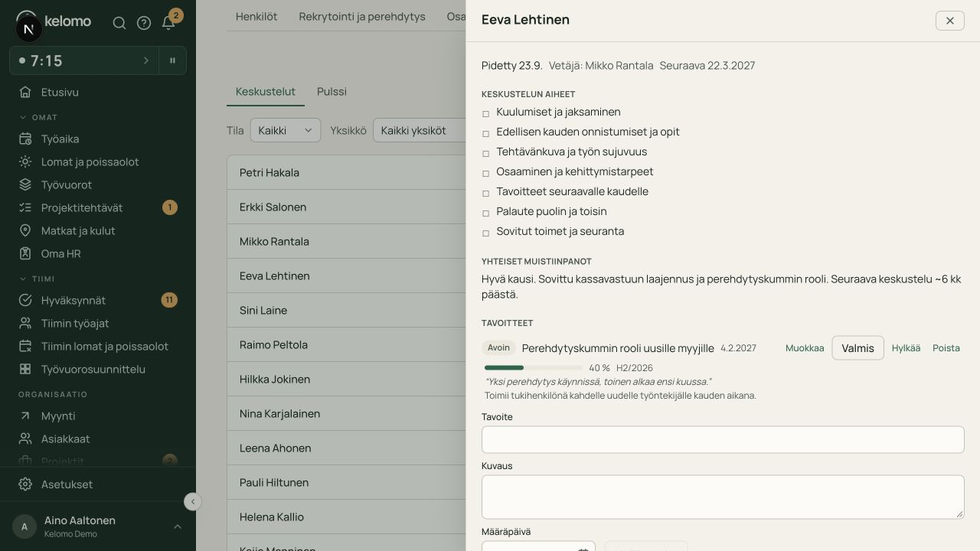Viewport: 980px width, 551px height.
Task: Check Kuulumiset ja jaksaminen topic
Action: 485,113
